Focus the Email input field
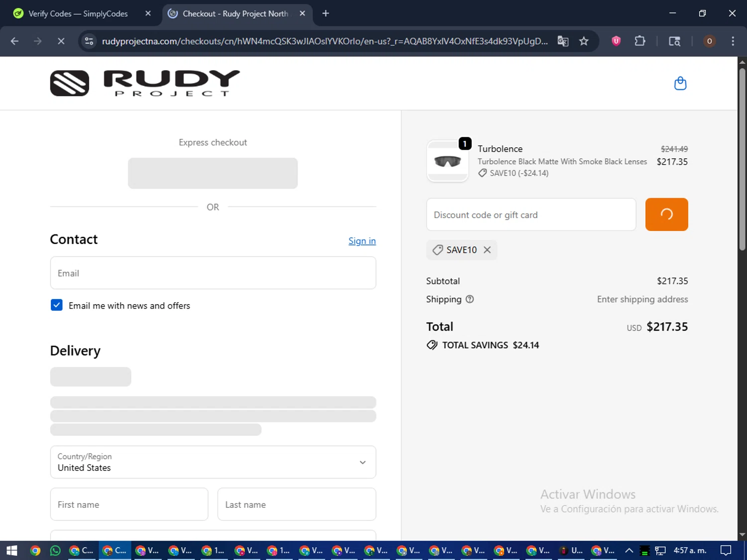 [x=213, y=273]
